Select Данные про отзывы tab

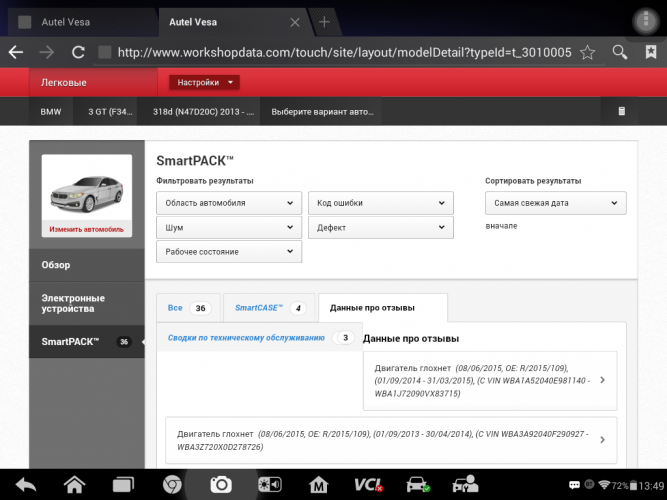(383, 308)
